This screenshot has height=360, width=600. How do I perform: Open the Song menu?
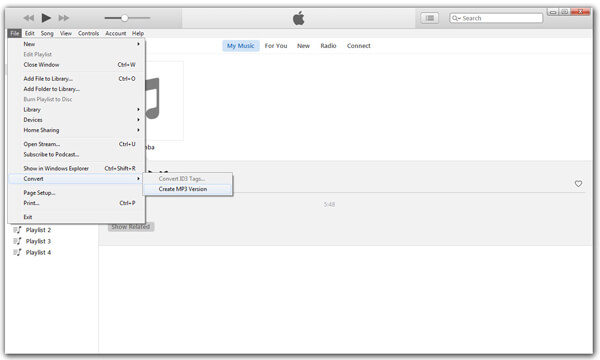click(x=47, y=33)
